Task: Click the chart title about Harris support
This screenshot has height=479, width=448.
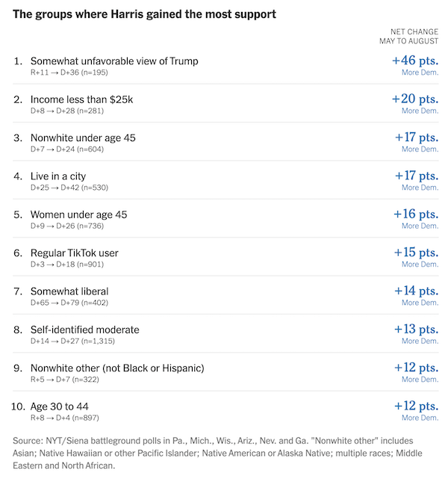Action: tap(144, 14)
